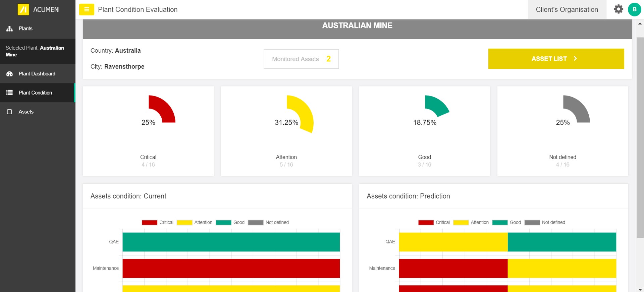Viewport: 644px width, 292px height.
Task: Click the Critical 4 / 16 count
Action: click(148, 165)
